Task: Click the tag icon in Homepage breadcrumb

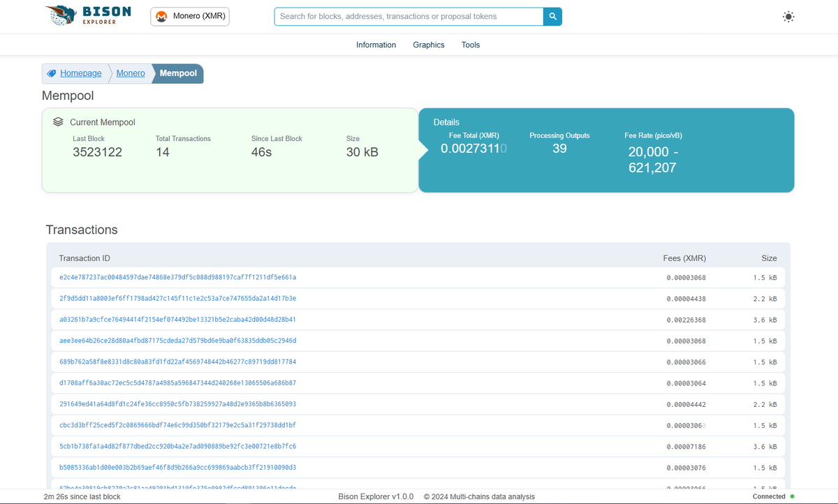Action: [51, 73]
